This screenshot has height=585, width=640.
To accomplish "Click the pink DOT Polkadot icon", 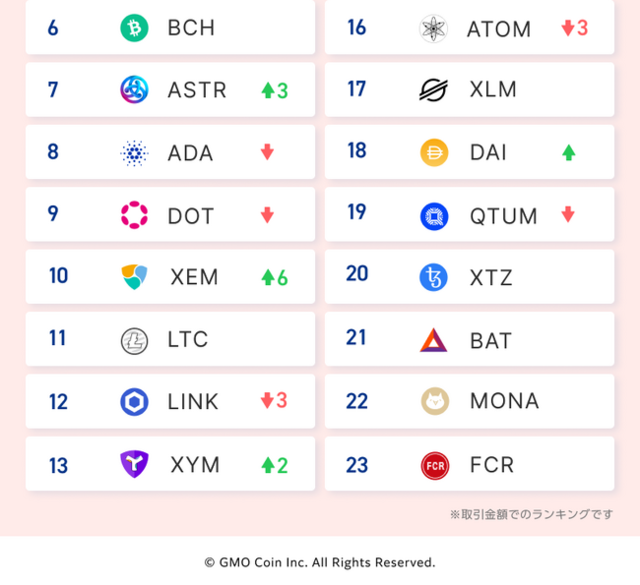I will (x=134, y=215).
